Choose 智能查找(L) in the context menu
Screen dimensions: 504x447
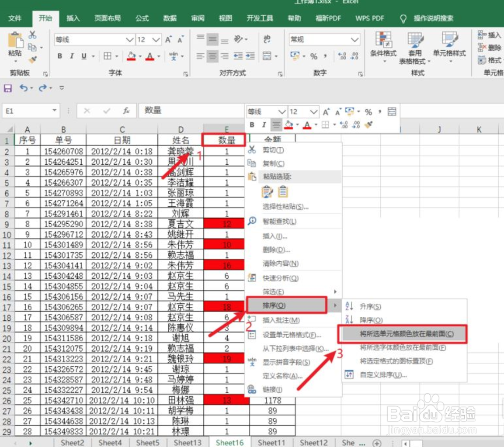[x=293, y=222]
